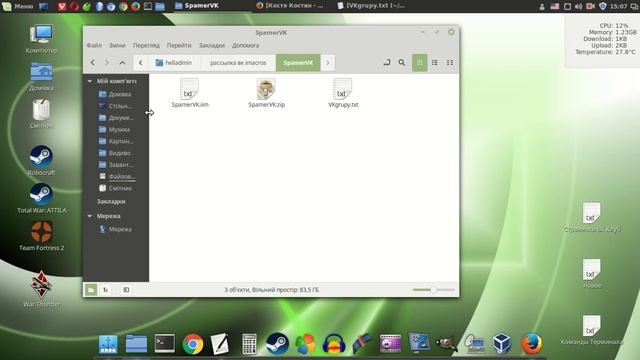This screenshot has width=640, height=360.
Task: Collapse the 'Мій комп'ютер' sidebar section
Action: [x=90, y=81]
